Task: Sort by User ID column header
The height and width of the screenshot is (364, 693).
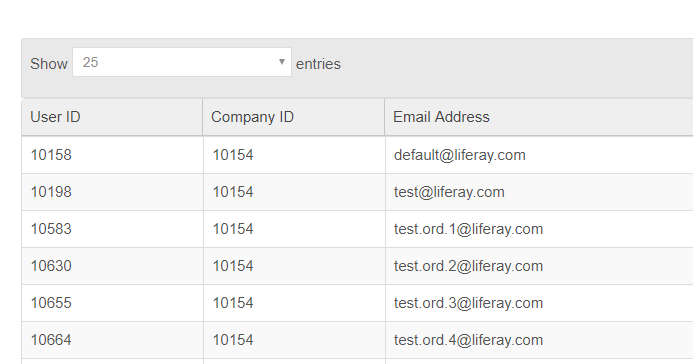Action: pos(112,117)
